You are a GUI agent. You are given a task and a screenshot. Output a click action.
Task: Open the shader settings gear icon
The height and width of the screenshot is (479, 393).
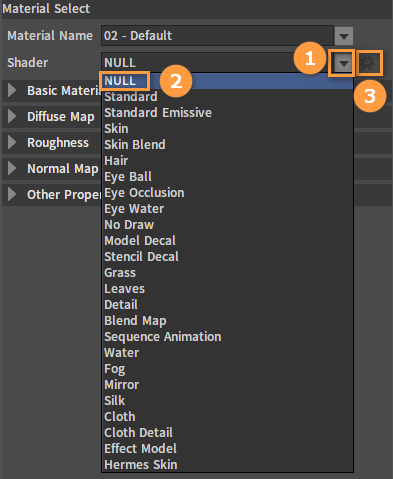[x=369, y=63]
